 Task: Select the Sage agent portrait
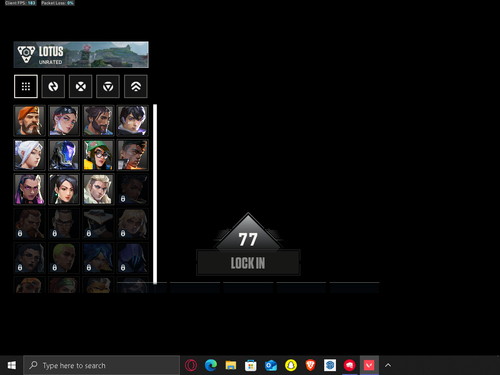64,189
